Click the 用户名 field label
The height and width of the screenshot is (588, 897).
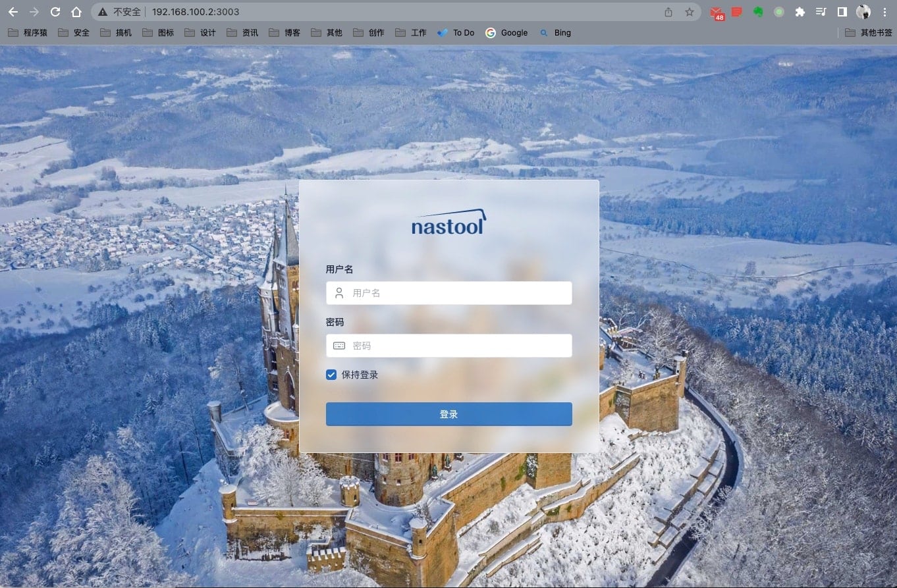click(x=339, y=269)
